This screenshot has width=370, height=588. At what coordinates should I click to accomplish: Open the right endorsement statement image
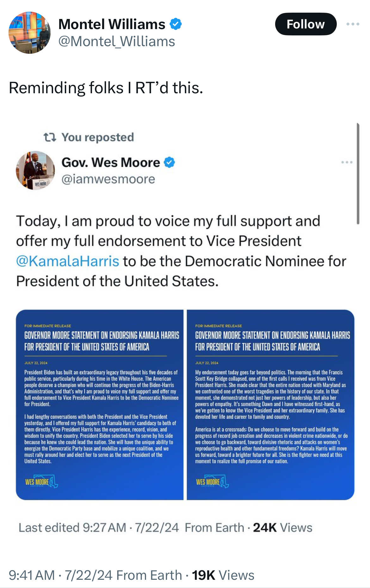pyautogui.click(x=271, y=405)
